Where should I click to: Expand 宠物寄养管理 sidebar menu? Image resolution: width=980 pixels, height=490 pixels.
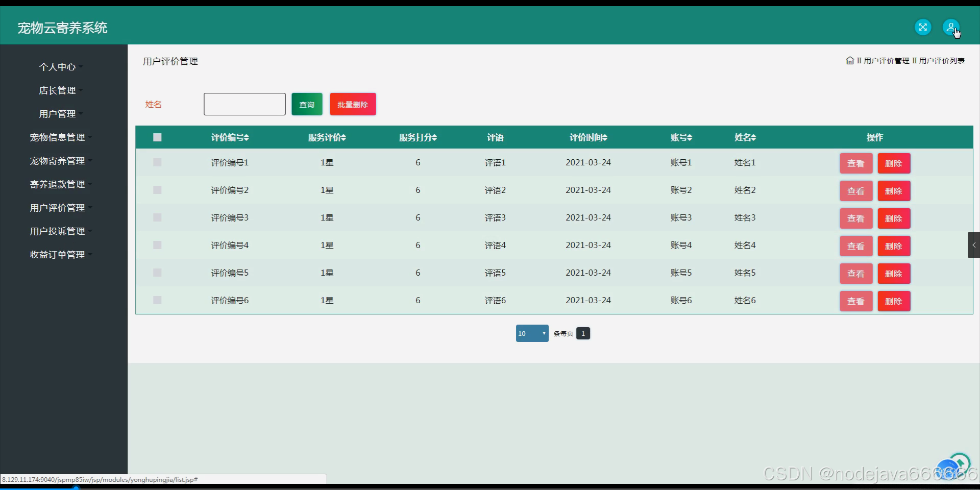coord(61,161)
